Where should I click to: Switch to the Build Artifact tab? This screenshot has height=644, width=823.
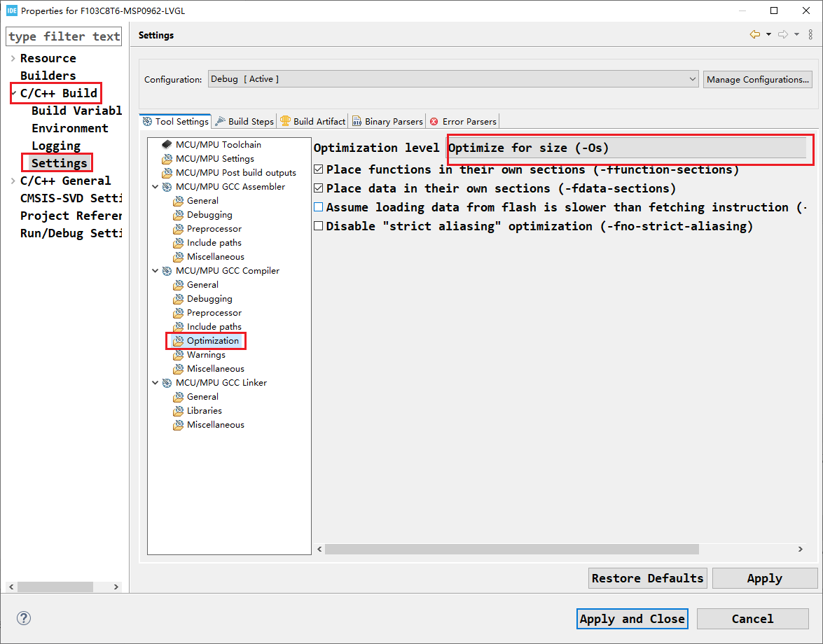313,121
